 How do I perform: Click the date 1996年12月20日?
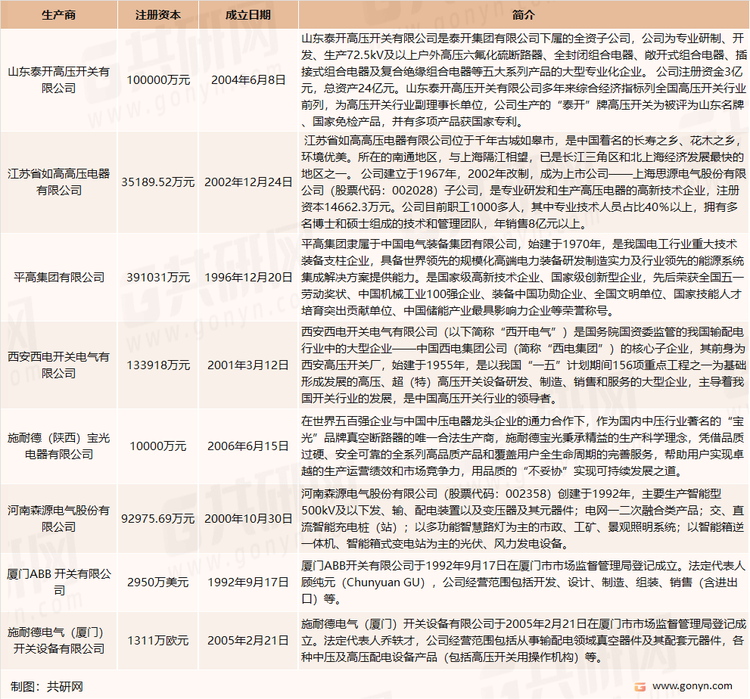(248, 277)
